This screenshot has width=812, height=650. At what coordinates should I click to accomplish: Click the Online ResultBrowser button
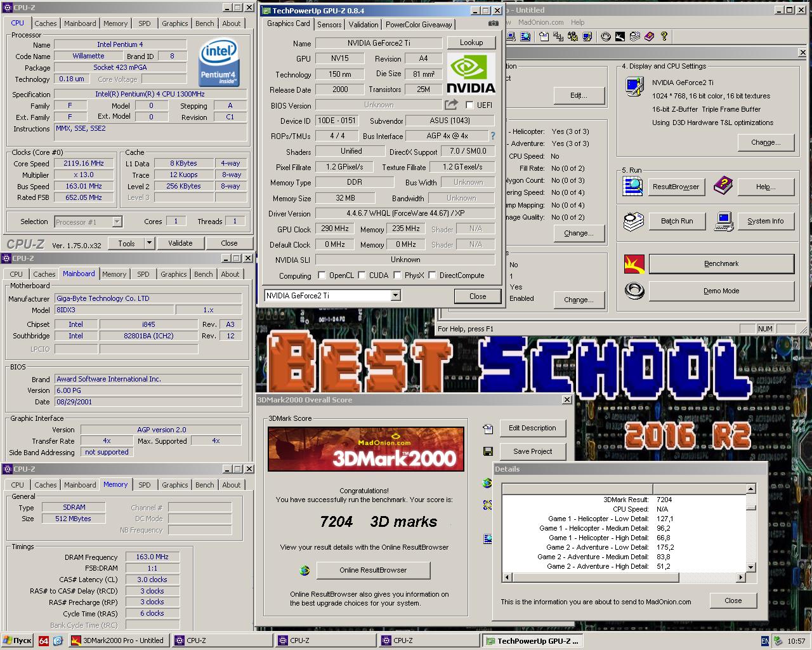pyautogui.click(x=373, y=570)
